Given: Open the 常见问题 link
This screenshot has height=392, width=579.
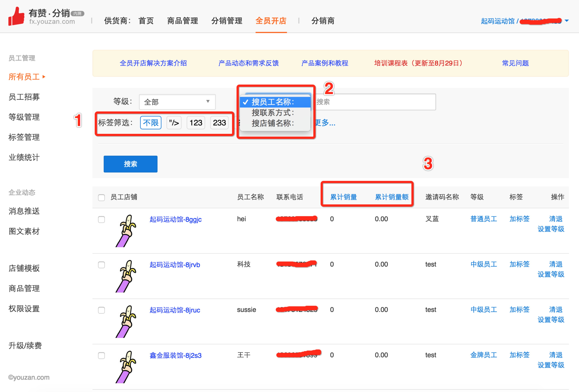Looking at the screenshot, I should 515,63.
